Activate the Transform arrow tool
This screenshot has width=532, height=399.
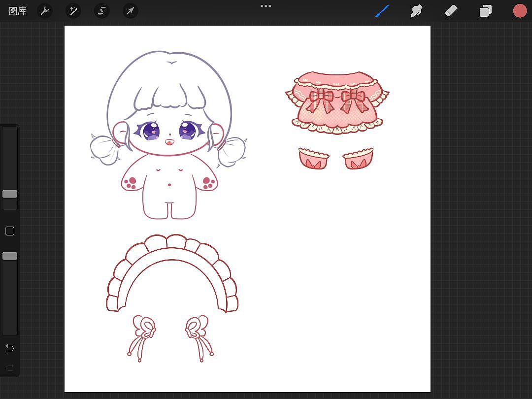tap(130, 11)
